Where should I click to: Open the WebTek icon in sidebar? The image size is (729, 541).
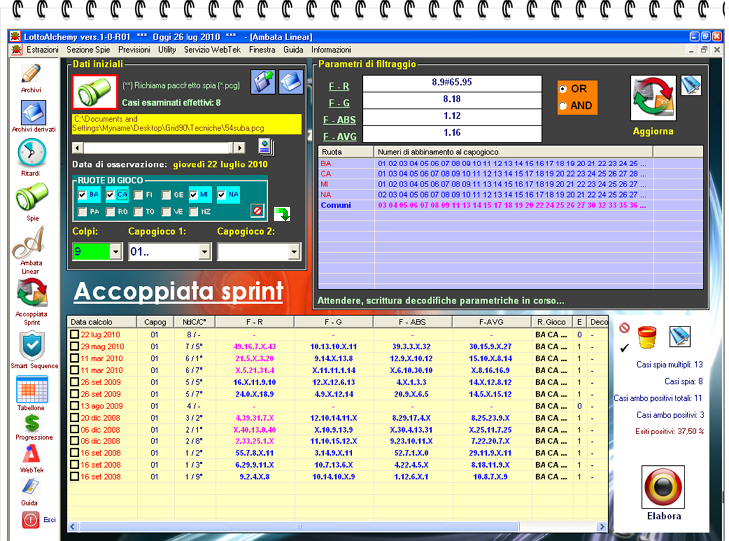(31, 454)
